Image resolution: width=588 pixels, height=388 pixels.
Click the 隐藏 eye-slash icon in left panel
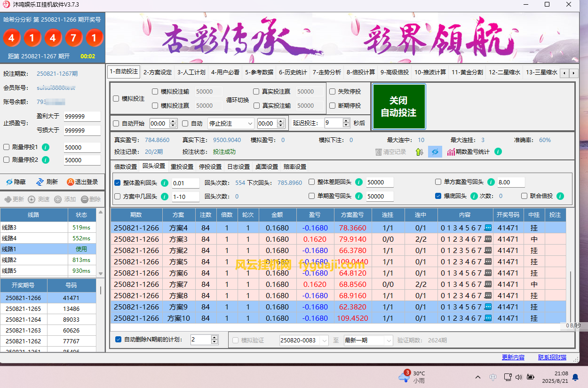[9, 182]
